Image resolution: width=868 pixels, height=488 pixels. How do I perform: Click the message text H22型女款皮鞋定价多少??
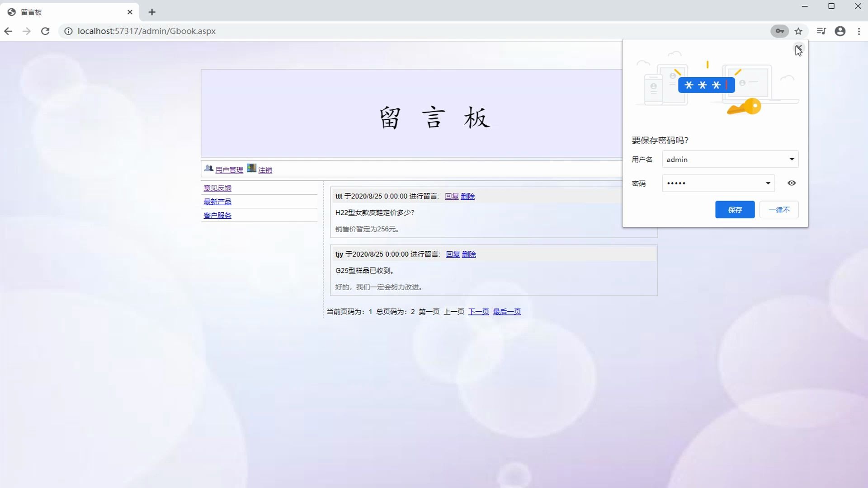tap(375, 212)
